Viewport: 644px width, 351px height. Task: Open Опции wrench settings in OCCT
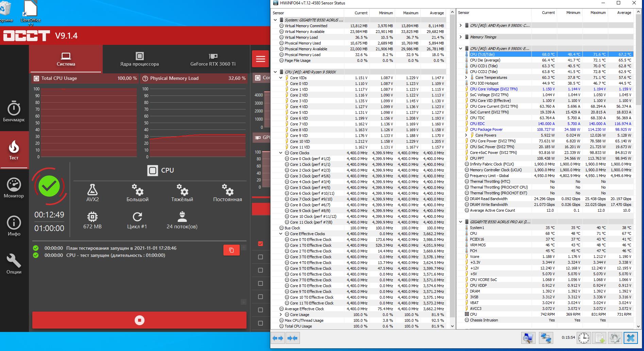14,264
